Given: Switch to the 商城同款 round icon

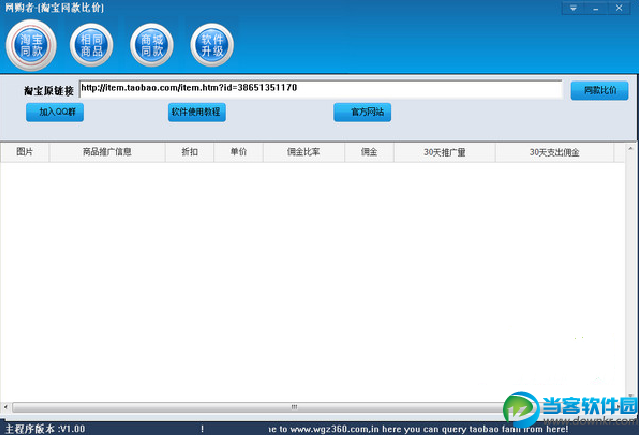Looking at the screenshot, I should coord(152,45).
